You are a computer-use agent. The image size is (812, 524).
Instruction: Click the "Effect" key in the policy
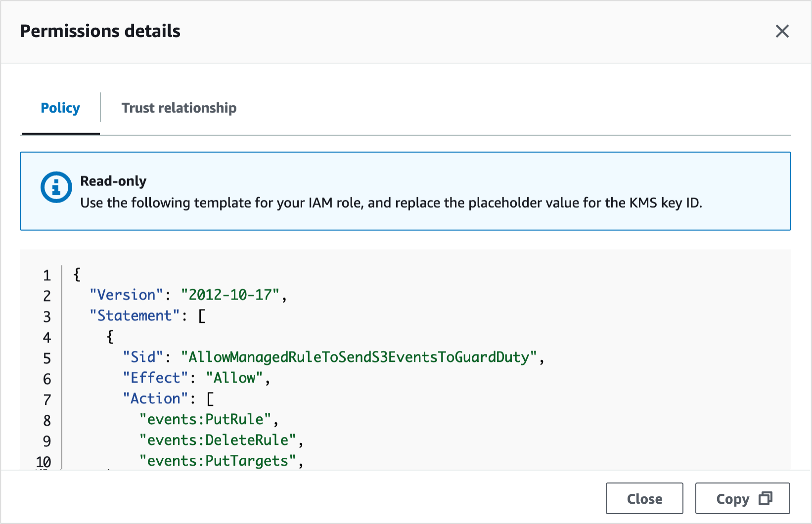(155, 378)
